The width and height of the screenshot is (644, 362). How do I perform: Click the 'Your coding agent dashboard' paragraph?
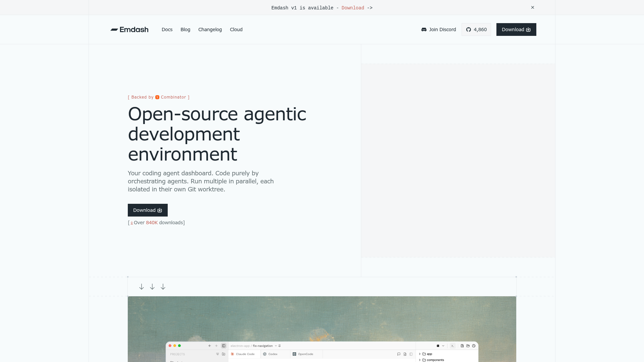click(201, 181)
